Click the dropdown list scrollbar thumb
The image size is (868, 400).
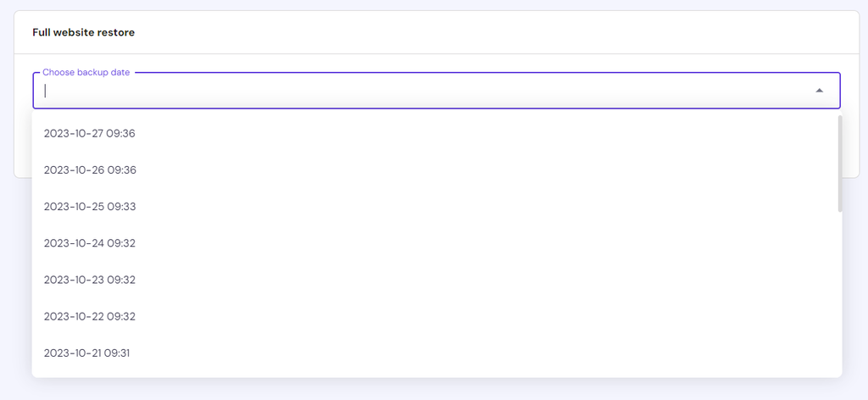(840, 164)
